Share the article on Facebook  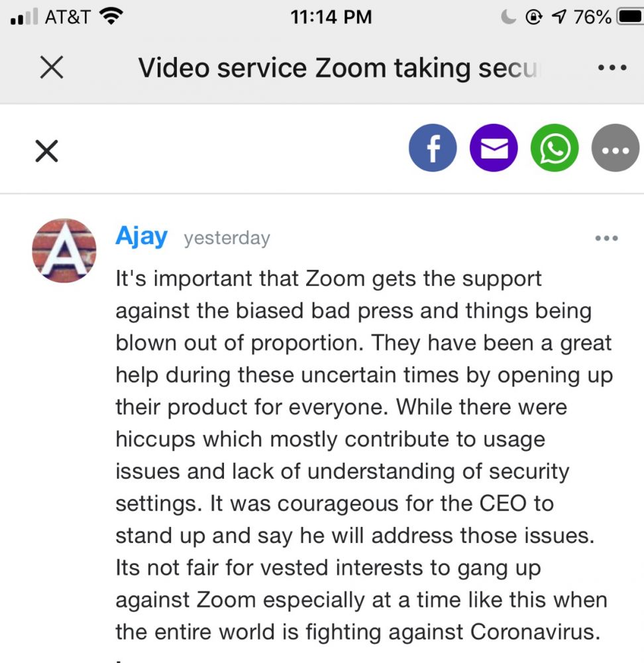[x=433, y=148]
